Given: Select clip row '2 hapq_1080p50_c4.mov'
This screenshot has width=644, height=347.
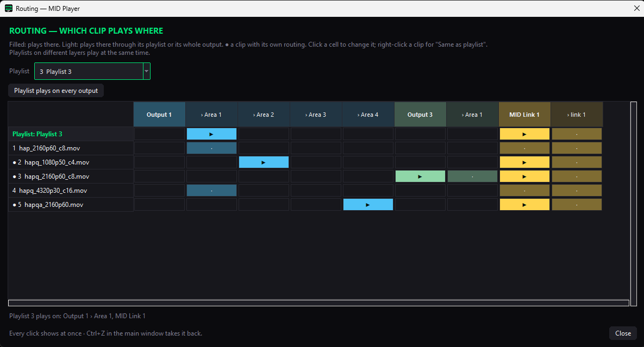Looking at the screenshot, I should pos(71,162).
